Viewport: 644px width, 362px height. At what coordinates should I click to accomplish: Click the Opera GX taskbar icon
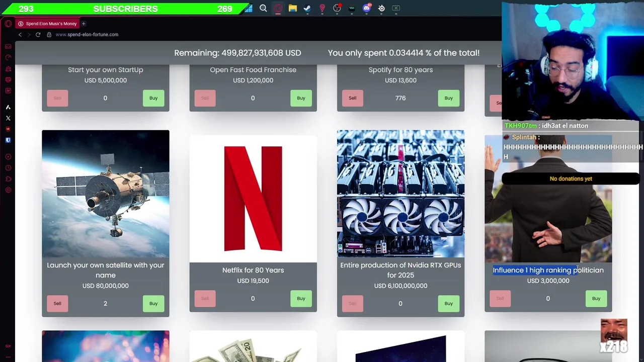click(278, 8)
